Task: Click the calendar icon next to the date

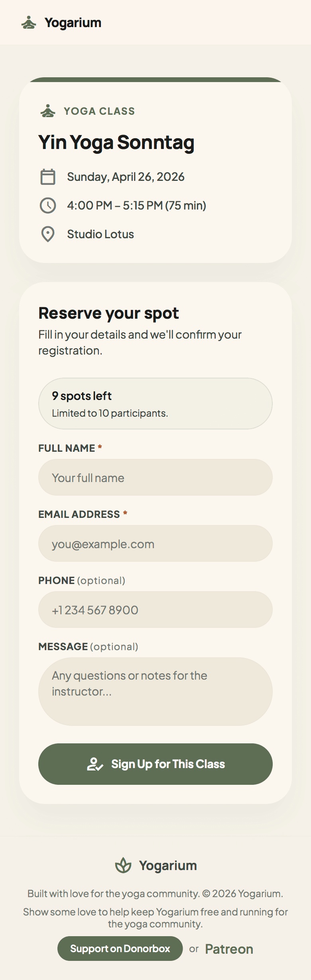Action: tap(48, 177)
